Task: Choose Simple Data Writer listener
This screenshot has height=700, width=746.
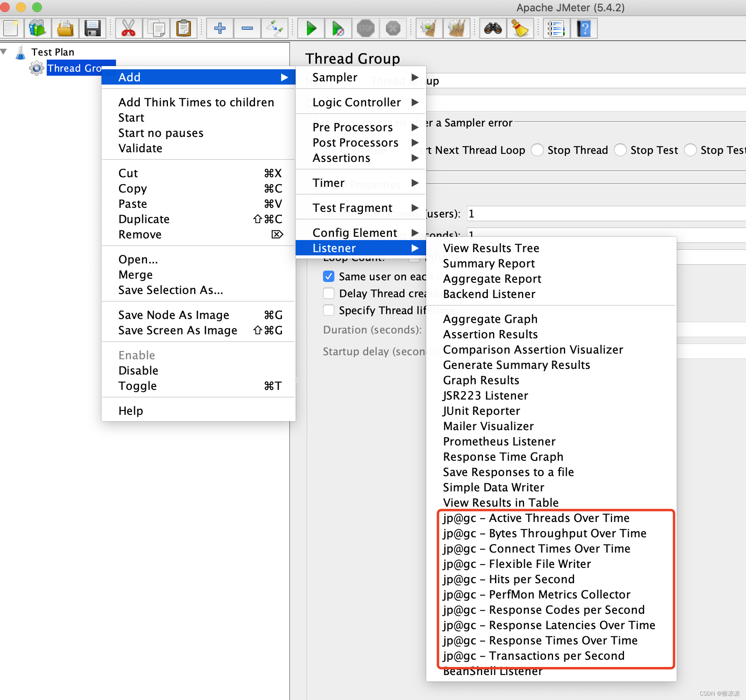Action: click(x=551, y=487)
